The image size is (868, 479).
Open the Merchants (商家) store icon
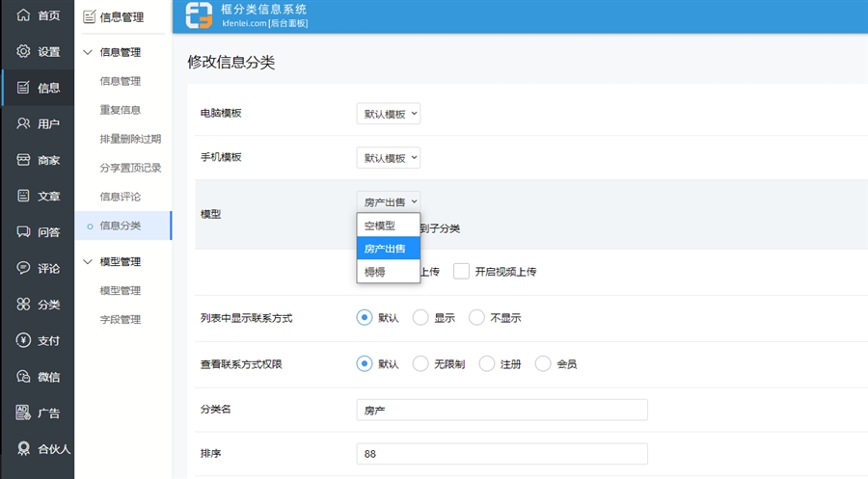click(24, 160)
